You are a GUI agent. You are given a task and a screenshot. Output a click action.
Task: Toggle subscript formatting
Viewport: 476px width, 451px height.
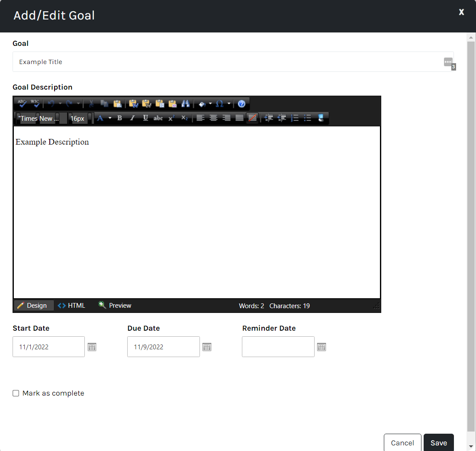[184, 118]
